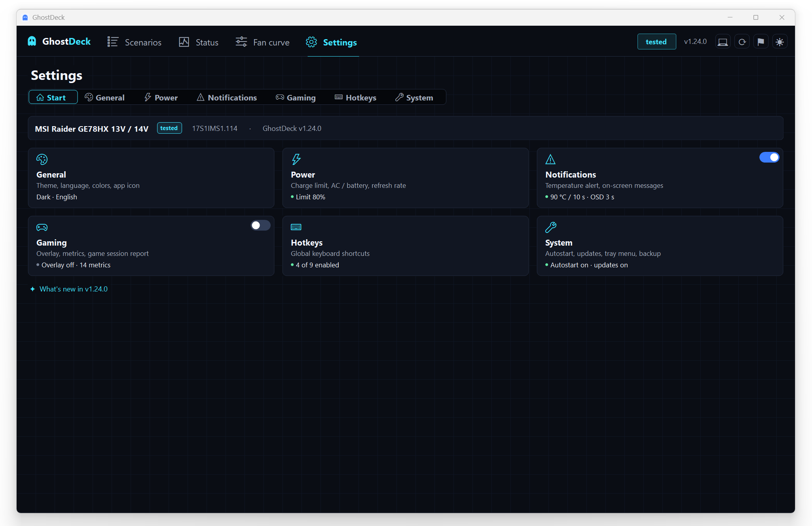This screenshot has height=526, width=812.
Task: Click the Fan curve sliders icon
Action: click(x=241, y=42)
